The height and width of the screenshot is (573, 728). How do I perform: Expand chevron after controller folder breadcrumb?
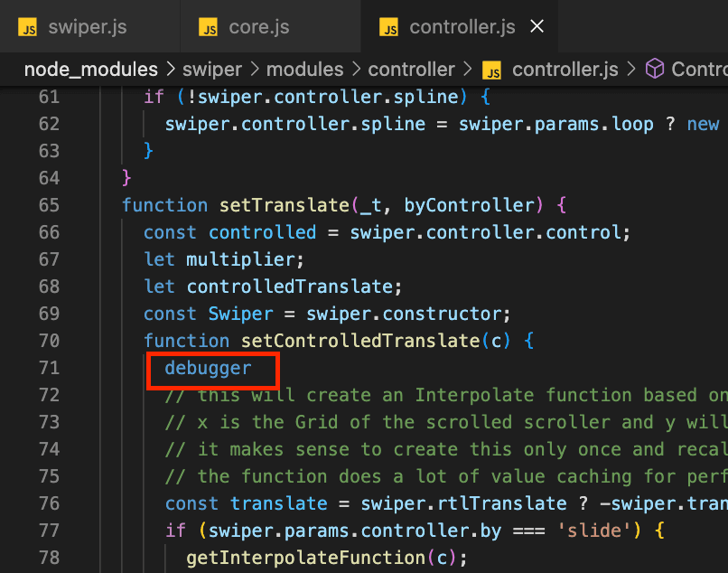pos(467,70)
